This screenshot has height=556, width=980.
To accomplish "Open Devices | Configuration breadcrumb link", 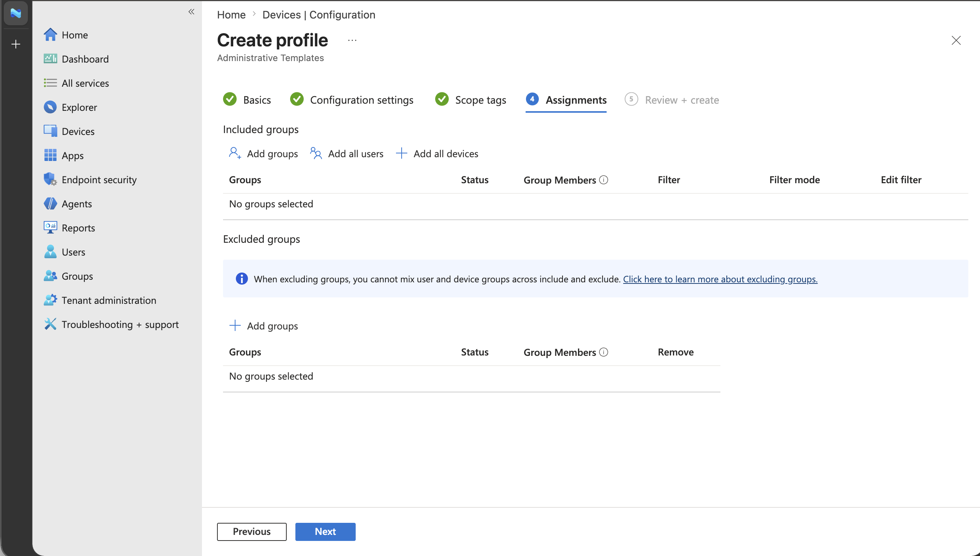I will point(319,14).
